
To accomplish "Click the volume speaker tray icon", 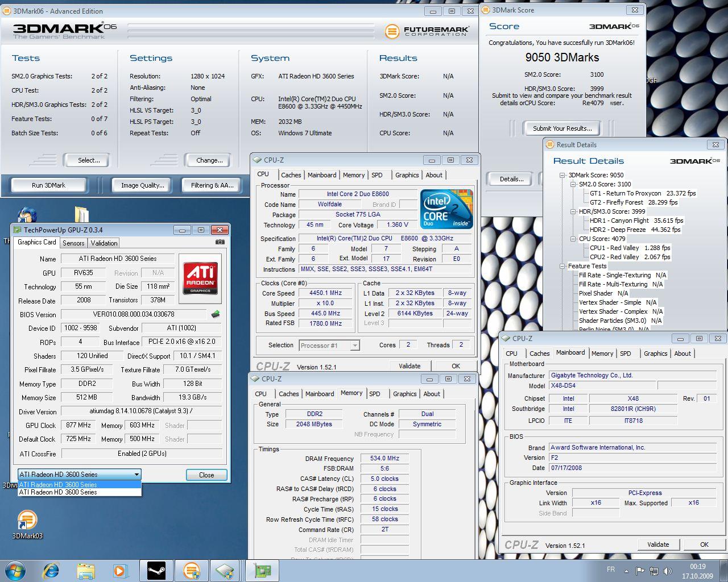I will point(668,571).
